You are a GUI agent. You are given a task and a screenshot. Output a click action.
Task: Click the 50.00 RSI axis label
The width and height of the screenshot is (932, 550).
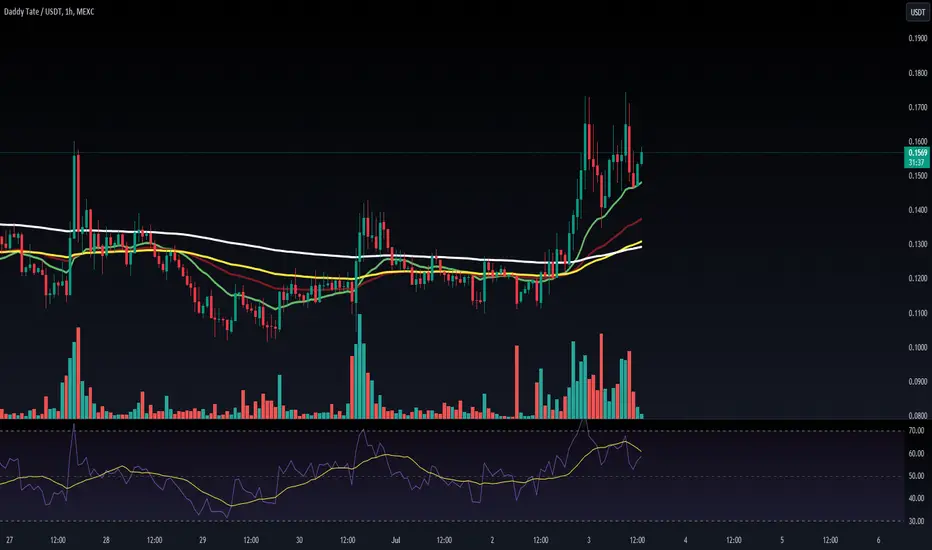click(x=917, y=476)
